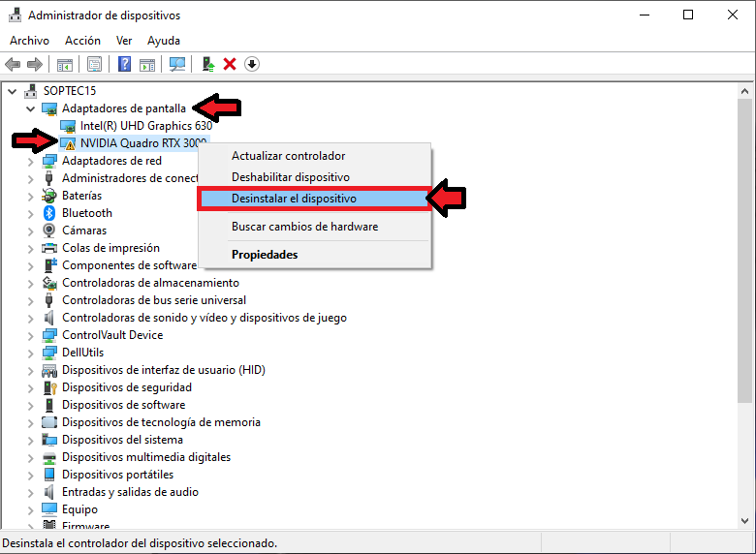This screenshot has width=756, height=554.
Task: Collapse Adaptadores de pantalla chevron
Action: (x=31, y=108)
